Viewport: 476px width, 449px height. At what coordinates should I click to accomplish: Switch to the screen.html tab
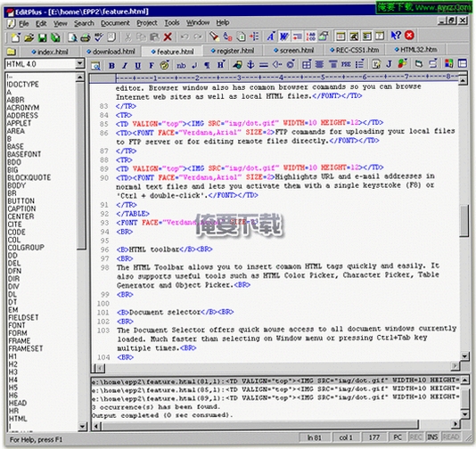click(294, 51)
